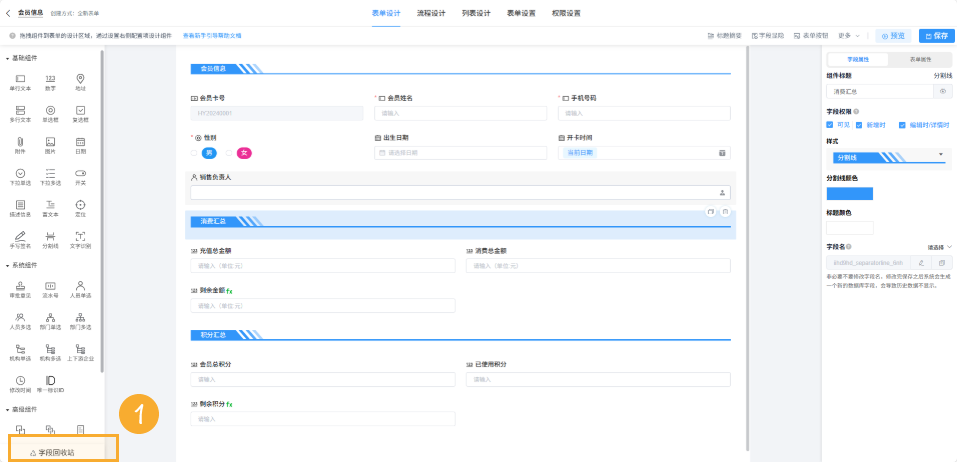Open the 字段回收站 recycle bin

(x=53, y=453)
